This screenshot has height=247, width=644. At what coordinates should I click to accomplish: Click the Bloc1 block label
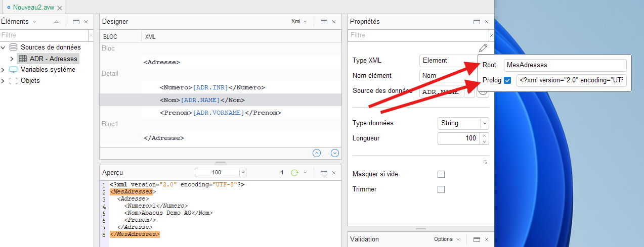(x=110, y=124)
